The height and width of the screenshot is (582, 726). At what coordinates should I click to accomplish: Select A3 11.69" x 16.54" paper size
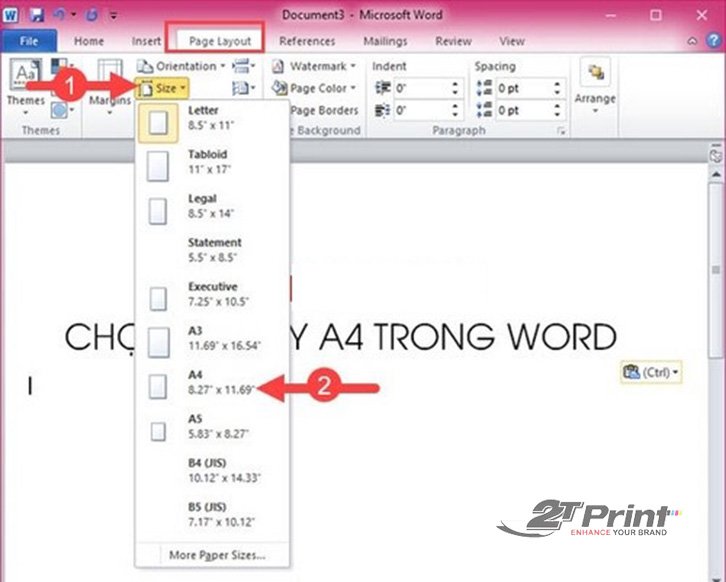212,342
